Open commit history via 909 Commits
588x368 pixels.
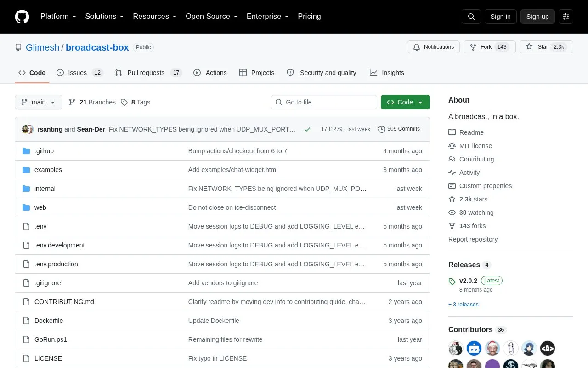[399, 129]
